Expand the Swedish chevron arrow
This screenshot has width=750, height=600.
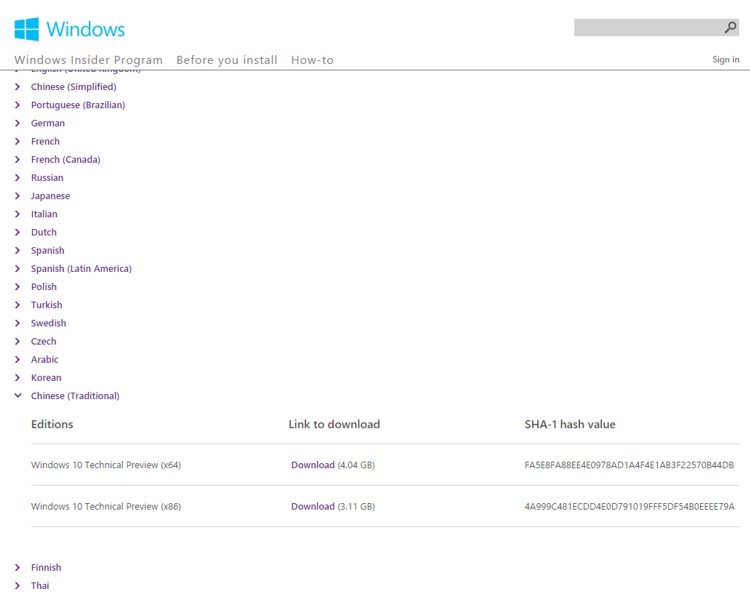[x=18, y=323]
